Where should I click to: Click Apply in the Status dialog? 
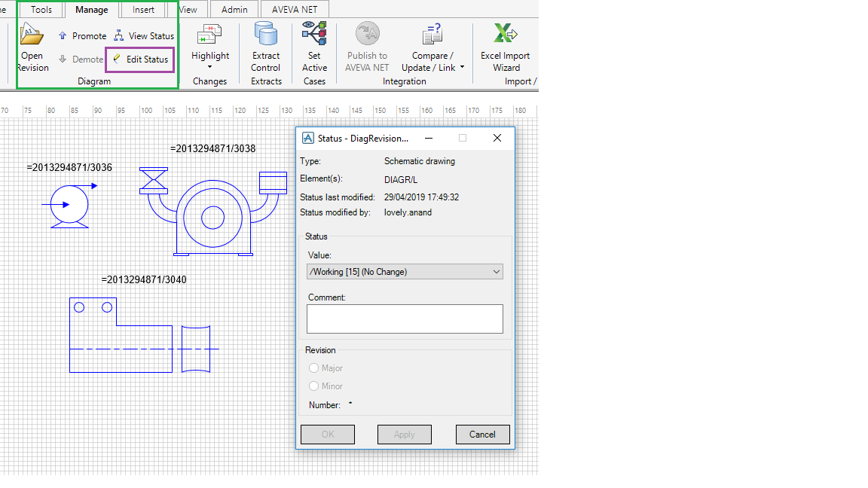click(404, 434)
